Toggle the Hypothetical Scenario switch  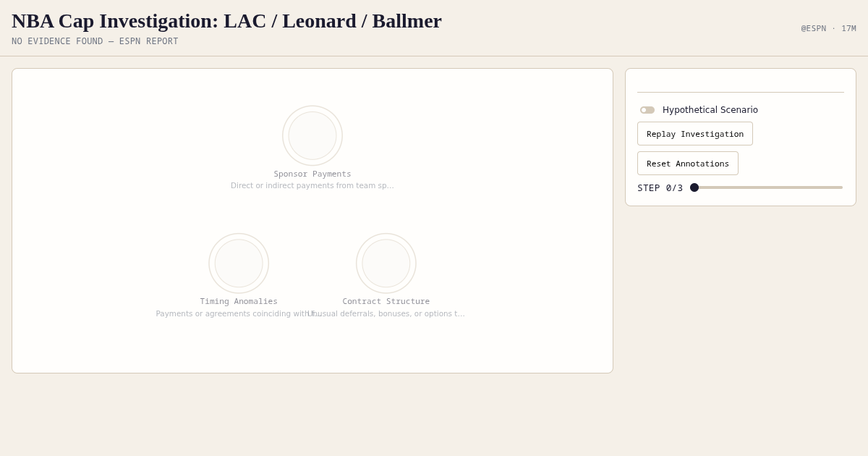point(647,110)
